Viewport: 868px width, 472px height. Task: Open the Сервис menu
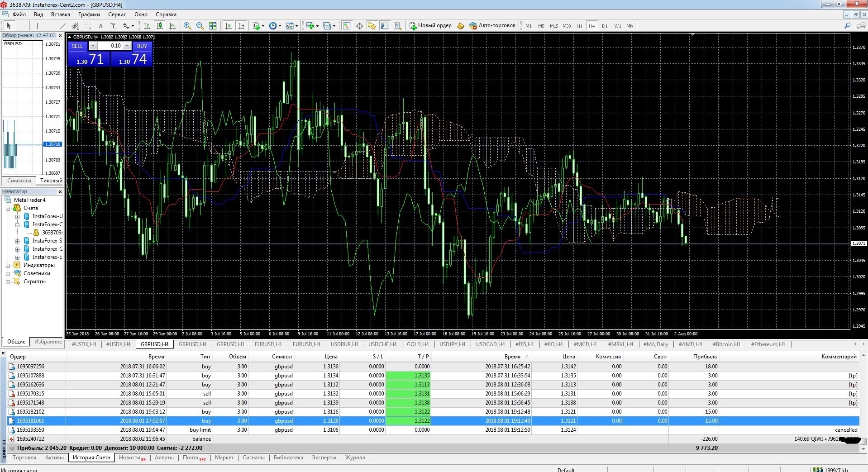click(117, 14)
